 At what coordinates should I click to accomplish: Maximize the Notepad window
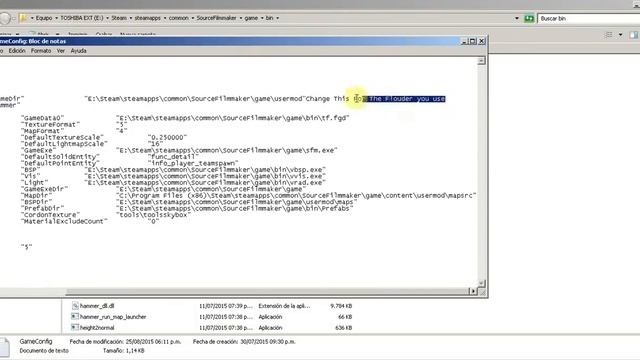tap(473, 41)
